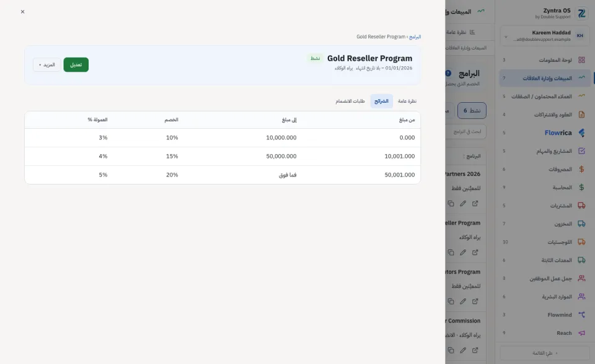Click the فما فوق table cell

pyautogui.click(x=288, y=175)
